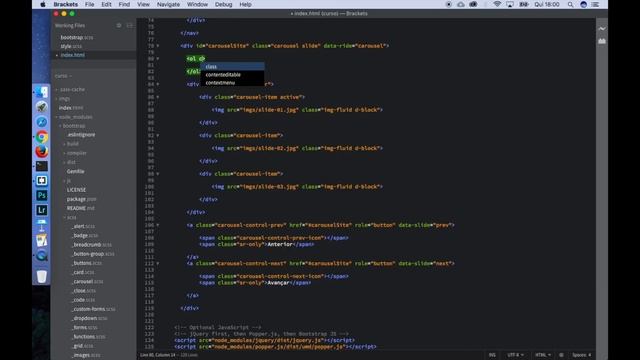
Task: Open Apple menu
Action: 43,4
